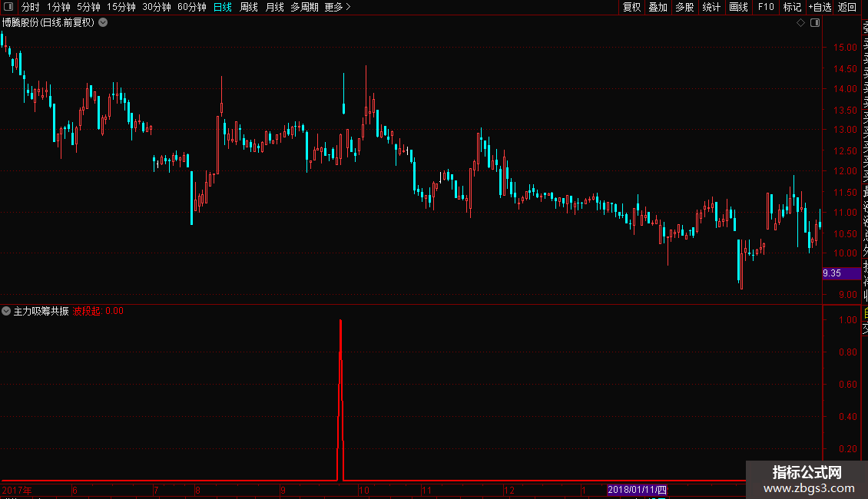Click the 返回 back button

point(847,7)
